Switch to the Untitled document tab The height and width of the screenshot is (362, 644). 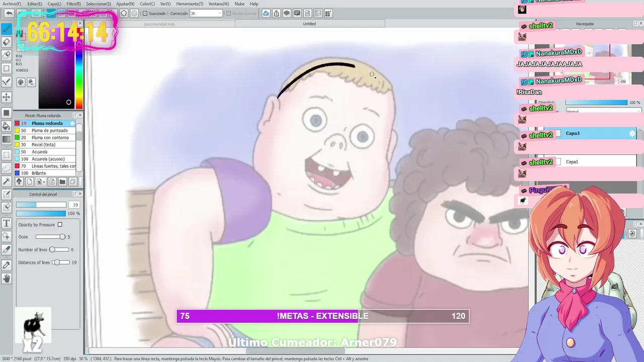309,24
